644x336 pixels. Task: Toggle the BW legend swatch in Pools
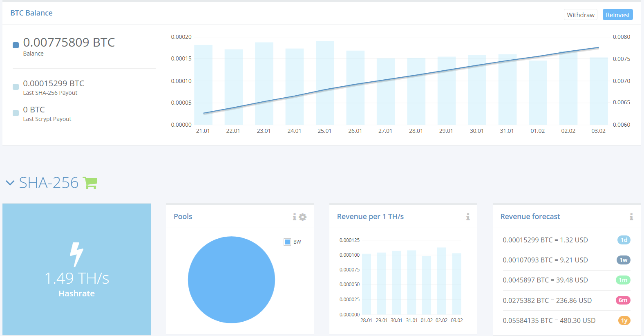(x=287, y=242)
